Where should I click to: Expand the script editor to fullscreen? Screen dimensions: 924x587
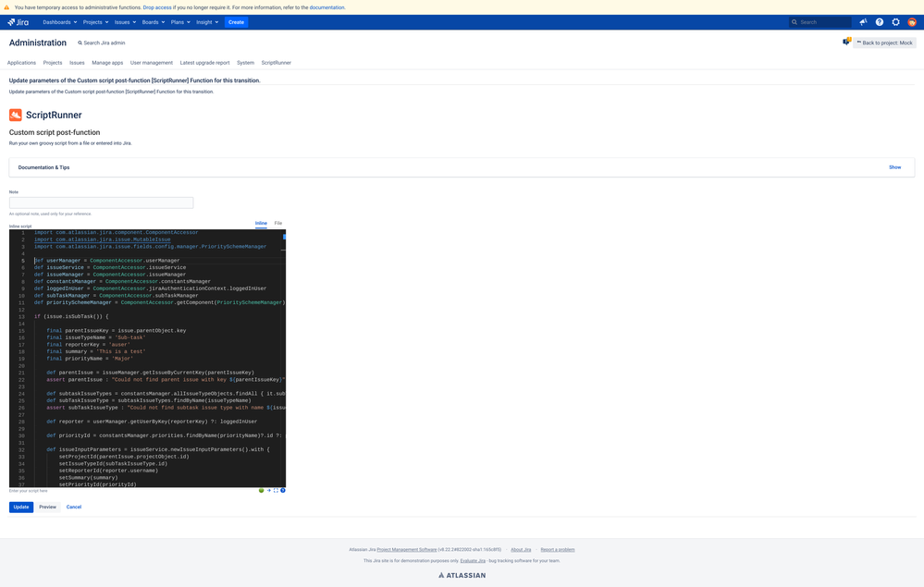point(276,491)
